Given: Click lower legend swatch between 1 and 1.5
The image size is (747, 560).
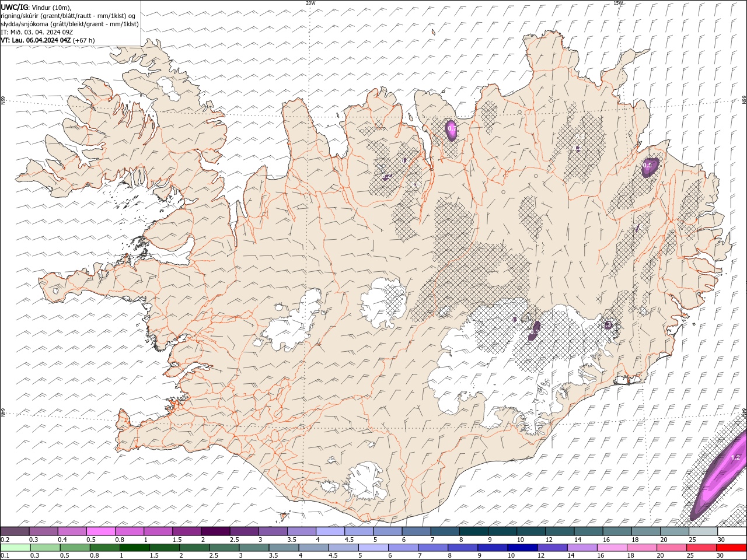Looking at the screenshot, I should coord(134,548).
